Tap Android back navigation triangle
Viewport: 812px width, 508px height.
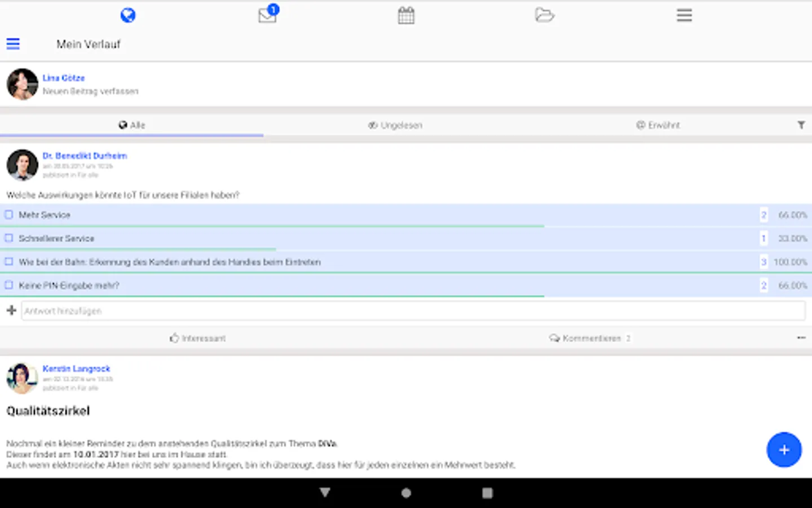point(325,493)
